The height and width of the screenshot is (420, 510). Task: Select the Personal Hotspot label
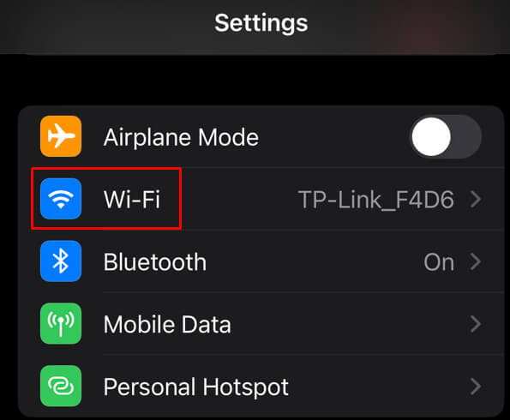195,387
